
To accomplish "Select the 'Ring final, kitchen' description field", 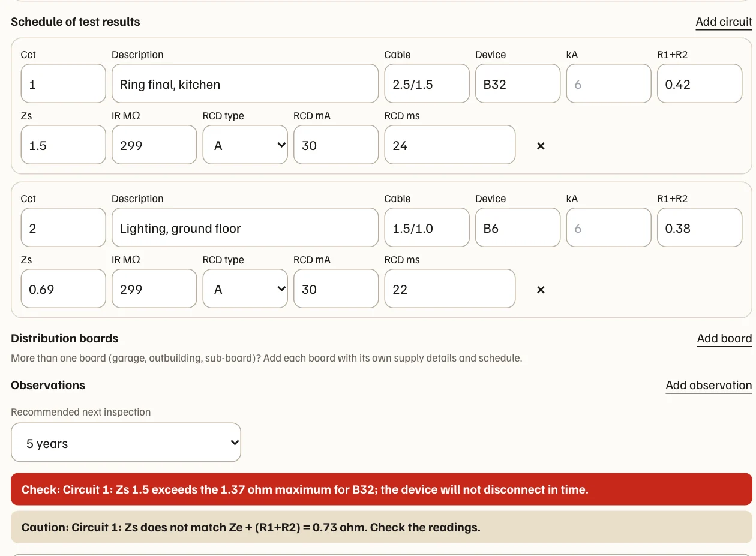I will (x=245, y=83).
